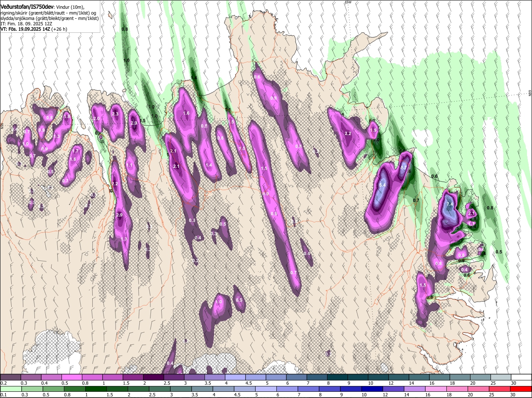Click the N99 label on the right edge

point(530,93)
